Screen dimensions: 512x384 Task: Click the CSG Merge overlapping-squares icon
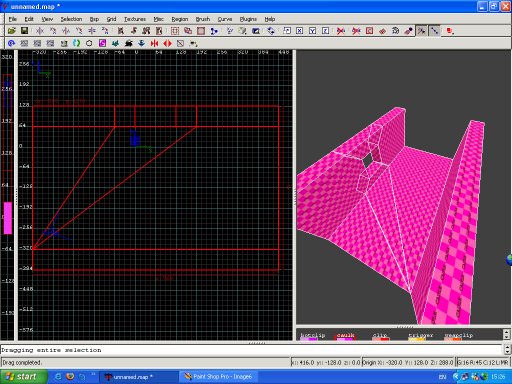coord(188,31)
